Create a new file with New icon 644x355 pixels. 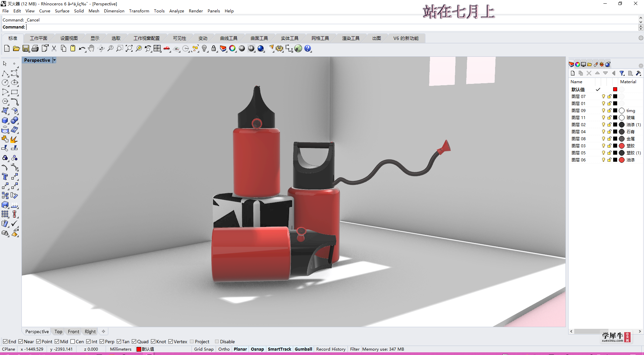tap(7, 49)
